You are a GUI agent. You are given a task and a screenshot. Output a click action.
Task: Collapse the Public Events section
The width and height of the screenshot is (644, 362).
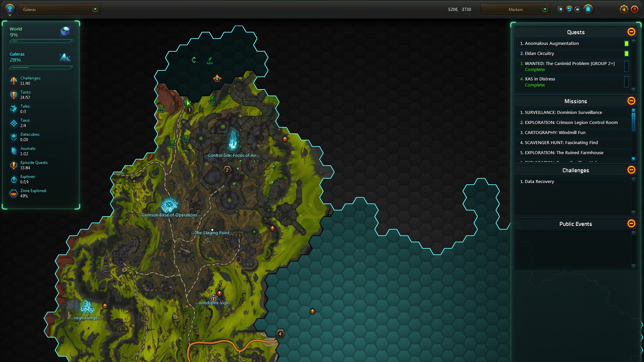(631, 224)
